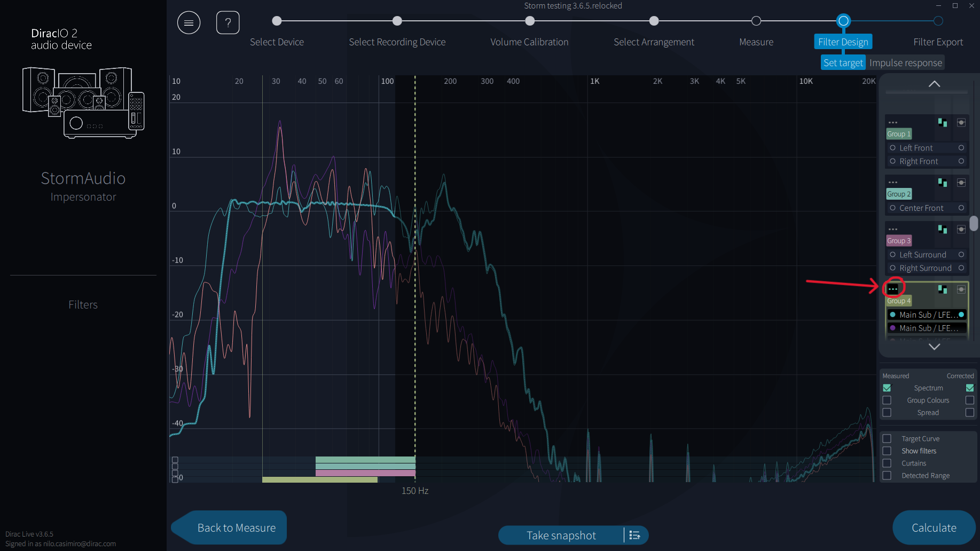980x551 pixels.
Task: Open Group 4 three-dot options menu
Action: (893, 289)
